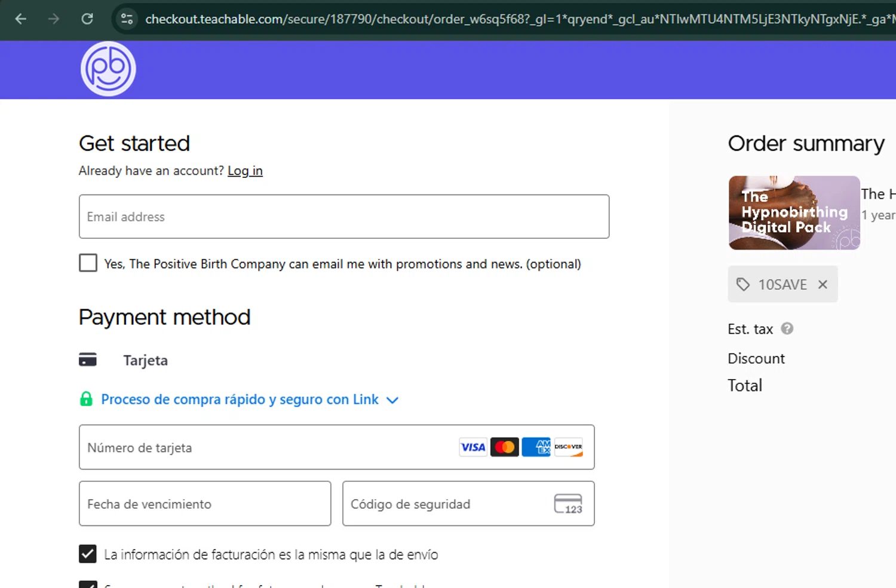
Task: Focus the Email address field
Action: click(344, 217)
